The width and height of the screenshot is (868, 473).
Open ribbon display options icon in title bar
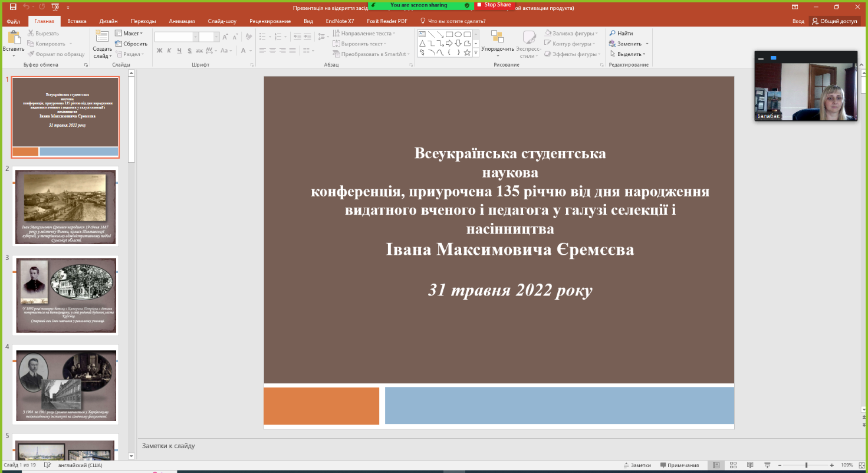click(x=795, y=7)
